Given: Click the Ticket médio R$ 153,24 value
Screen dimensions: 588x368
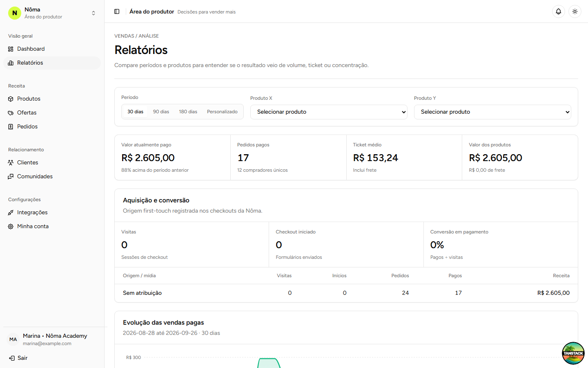Looking at the screenshot, I should tap(376, 158).
